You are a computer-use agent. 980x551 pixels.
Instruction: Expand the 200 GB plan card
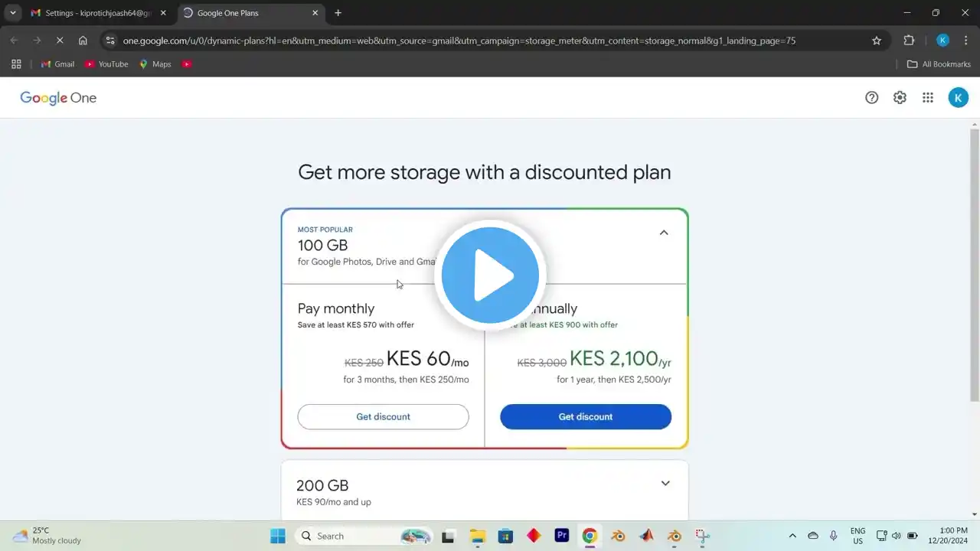(x=665, y=484)
